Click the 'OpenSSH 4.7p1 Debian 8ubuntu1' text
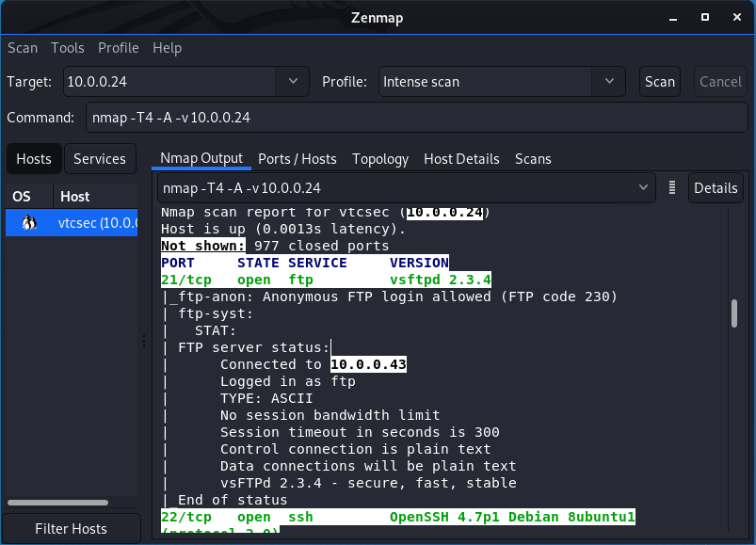The image size is (756, 545). 512,517
